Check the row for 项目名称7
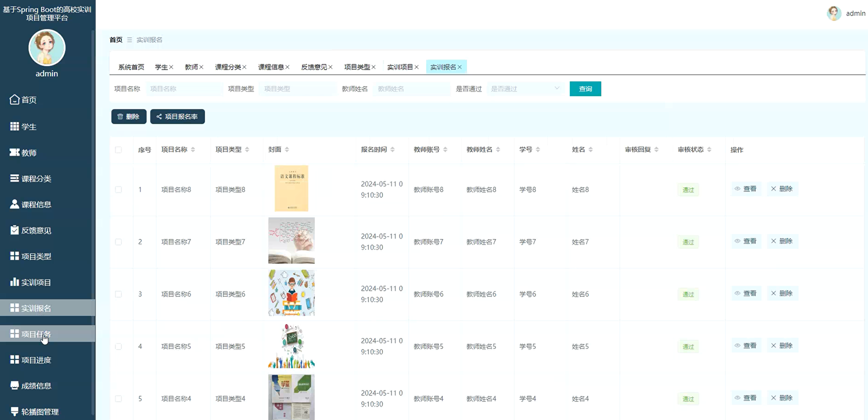 (x=118, y=242)
